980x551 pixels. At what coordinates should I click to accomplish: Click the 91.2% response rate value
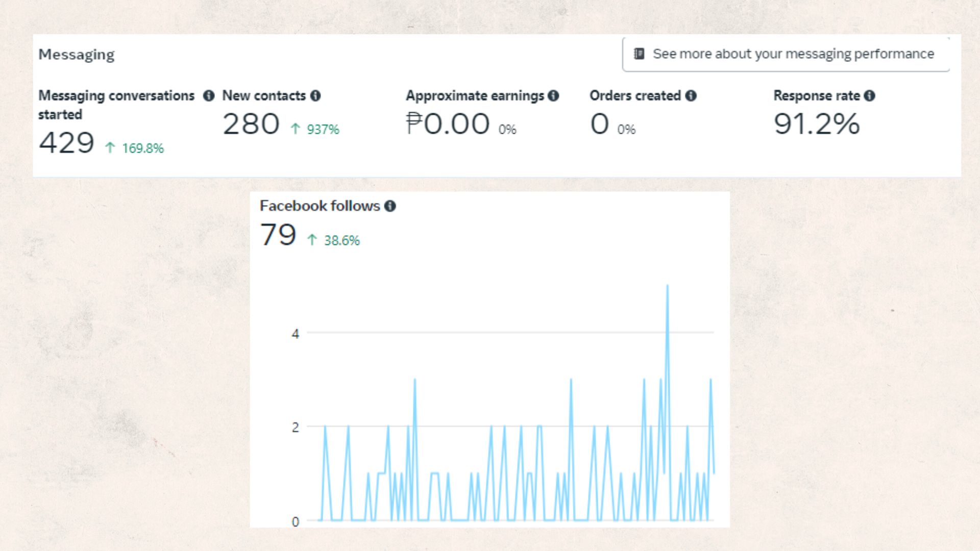pos(817,124)
